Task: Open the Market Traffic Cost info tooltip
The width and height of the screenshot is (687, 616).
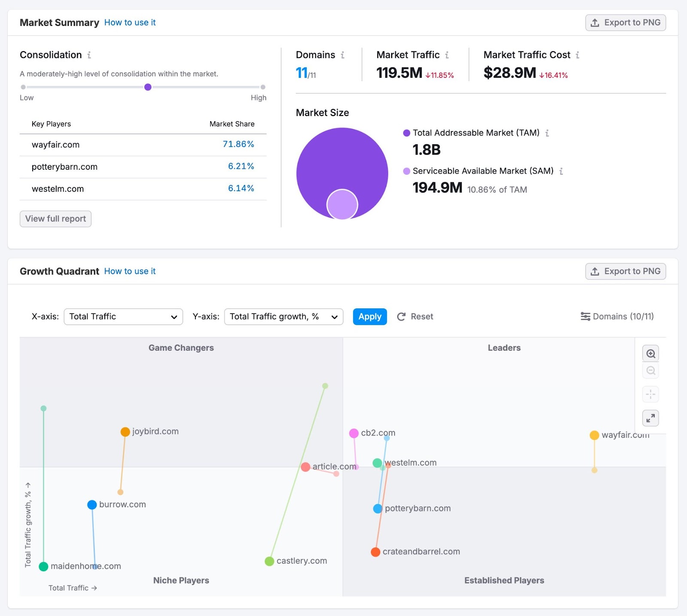Action: coord(578,55)
